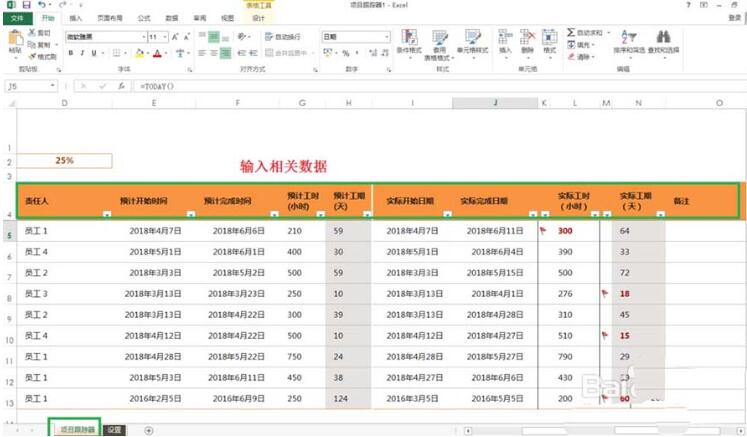Click the Cut scissors icon
747x437 pixels.
pyautogui.click(x=32, y=32)
